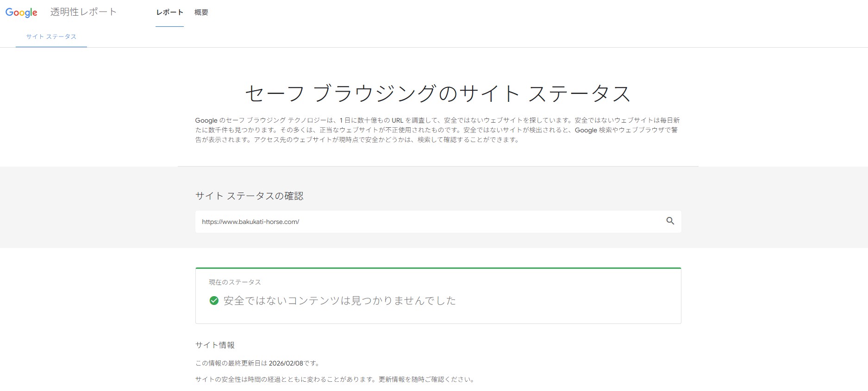Click the 現在のステータス label
The width and height of the screenshot is (868, 391).
click(235, 282)
